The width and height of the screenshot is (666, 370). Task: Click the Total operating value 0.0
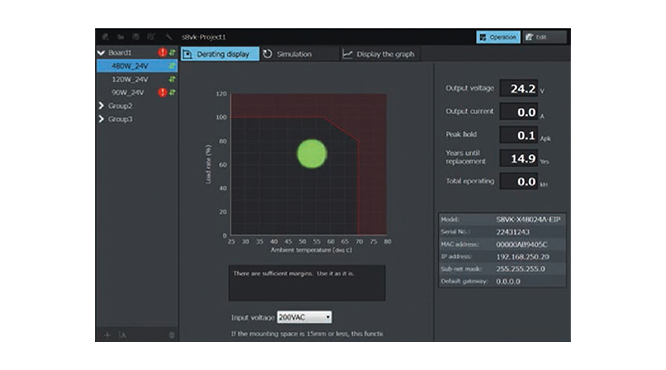(519, 181)
